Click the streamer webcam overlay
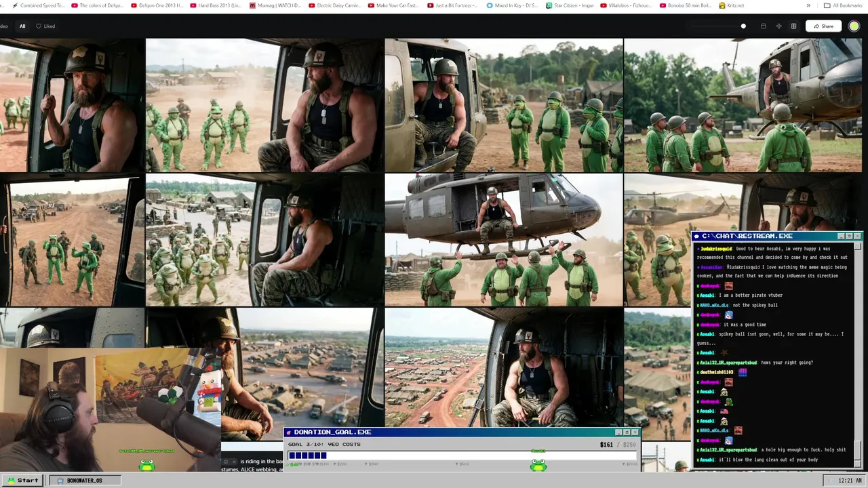The height and width of the screenshot is (488, 868). (x=110, y=410)
